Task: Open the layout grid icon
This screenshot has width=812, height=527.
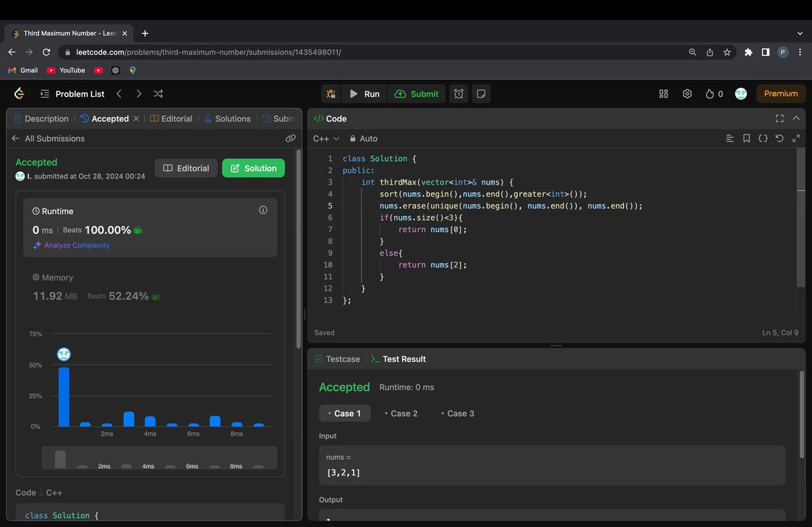Action: tap(664, 94)
